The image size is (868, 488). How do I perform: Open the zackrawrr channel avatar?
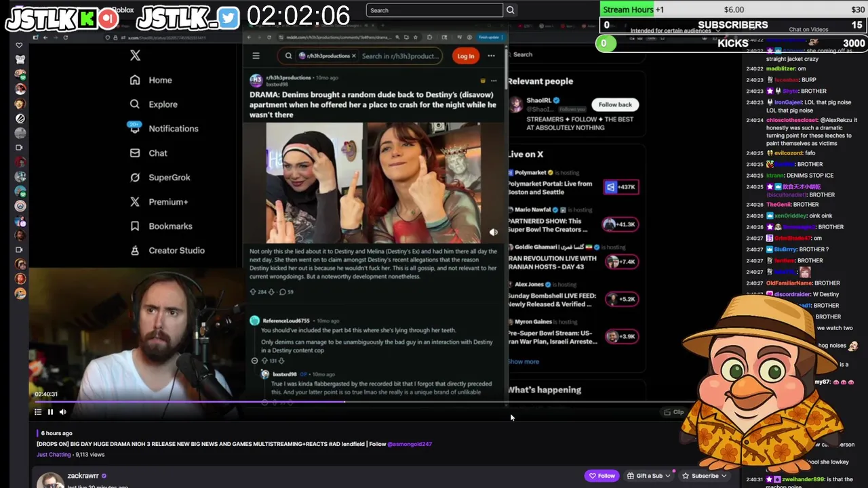click(x=50, y=480)
